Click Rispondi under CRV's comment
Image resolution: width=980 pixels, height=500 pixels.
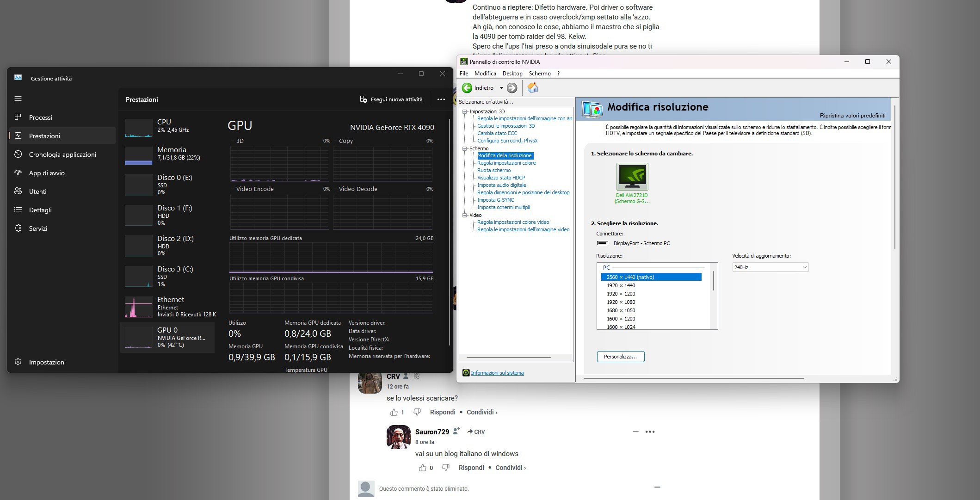[x=443, y=412]
